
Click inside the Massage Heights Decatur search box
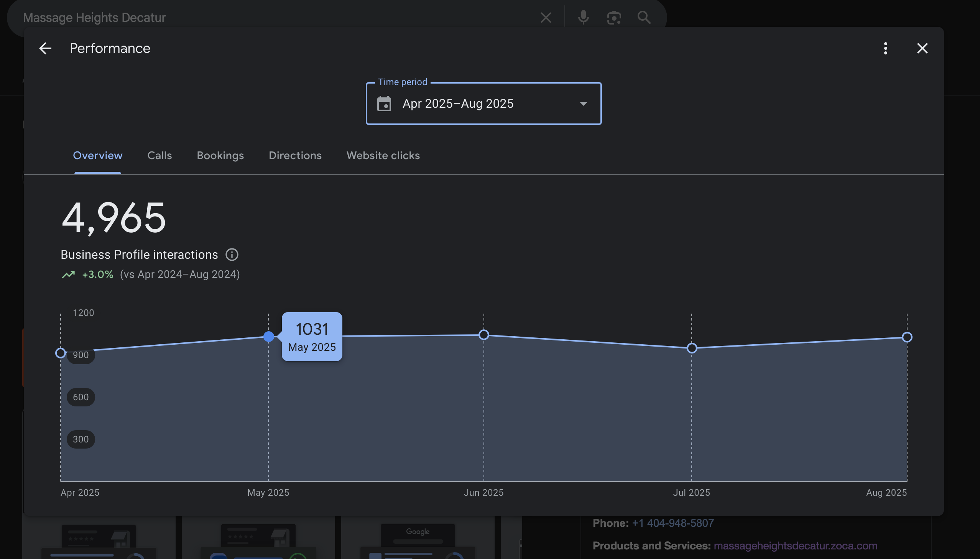pyautogui.click(x=269, y=18)
